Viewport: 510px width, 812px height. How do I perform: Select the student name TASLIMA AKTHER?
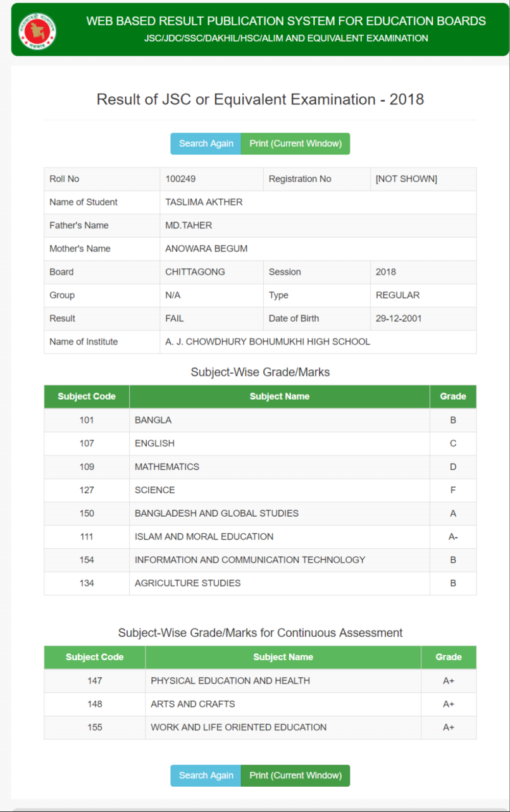pos(204,202)
